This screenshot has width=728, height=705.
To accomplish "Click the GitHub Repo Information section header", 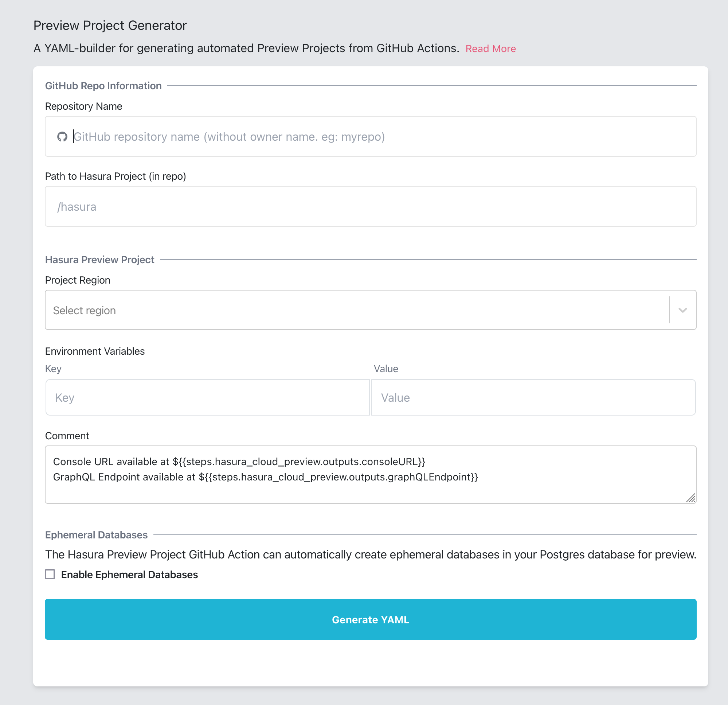I will point(103,85).
